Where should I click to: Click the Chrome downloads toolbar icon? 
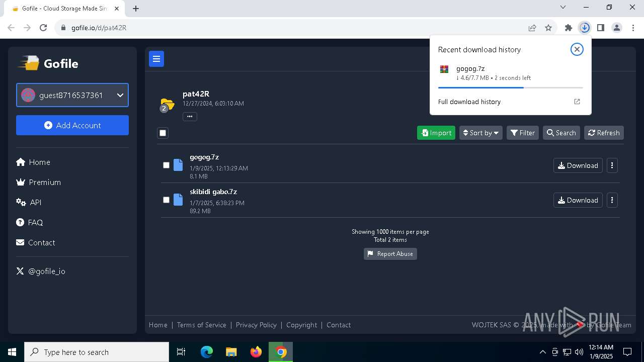coord(585,28)
